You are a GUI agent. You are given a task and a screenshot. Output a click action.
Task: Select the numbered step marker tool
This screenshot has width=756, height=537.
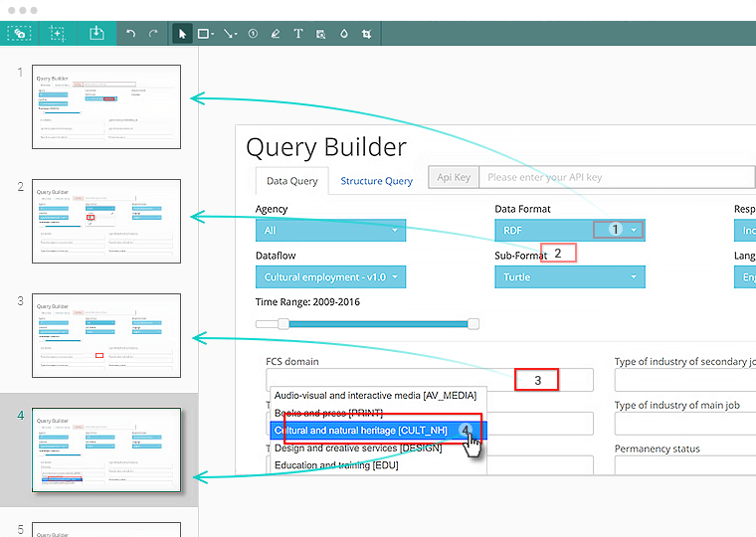253,34
